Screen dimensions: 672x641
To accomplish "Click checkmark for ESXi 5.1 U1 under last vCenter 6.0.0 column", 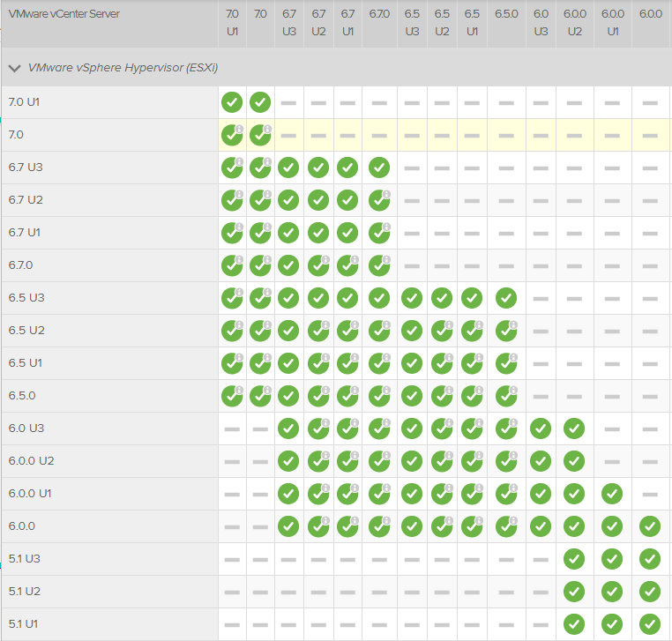I will pyautogui.click(x=650, y=624).
